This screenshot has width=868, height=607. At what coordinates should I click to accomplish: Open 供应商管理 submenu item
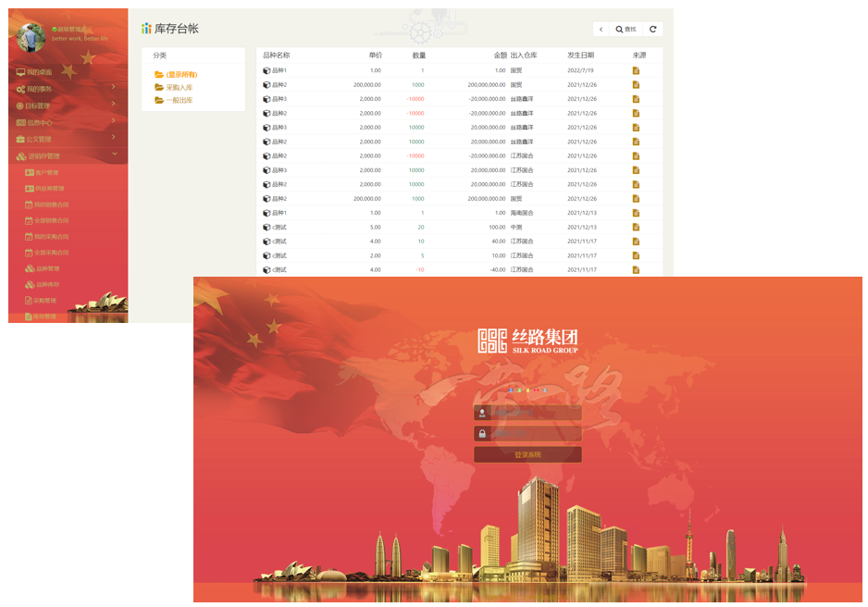pos(44,189)
